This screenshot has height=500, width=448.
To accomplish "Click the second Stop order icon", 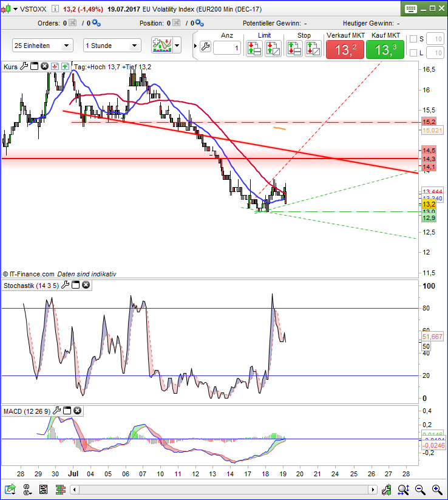I will [x=313, y=49].
